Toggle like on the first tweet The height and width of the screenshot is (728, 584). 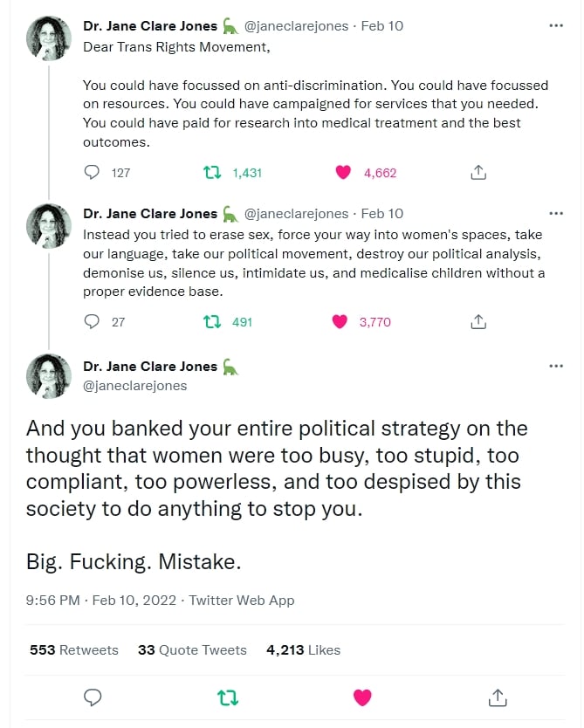(x=347, y=172)
